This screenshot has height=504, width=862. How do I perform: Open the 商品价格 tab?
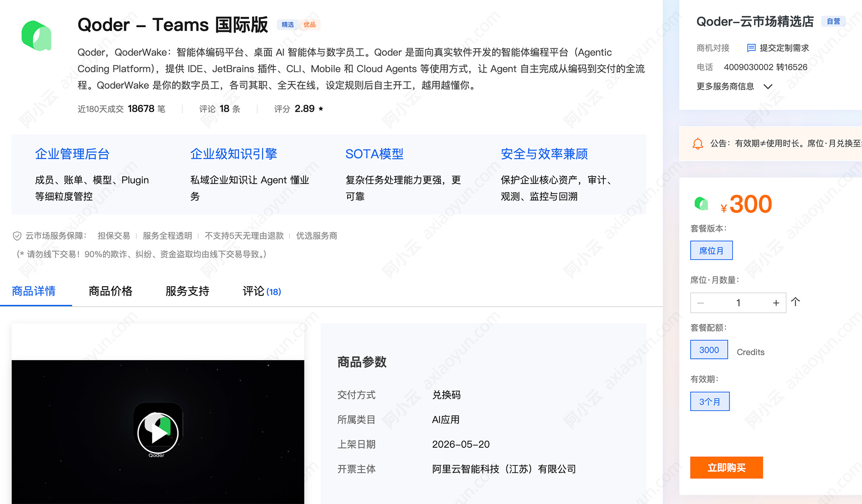click(x=111, y=291)
